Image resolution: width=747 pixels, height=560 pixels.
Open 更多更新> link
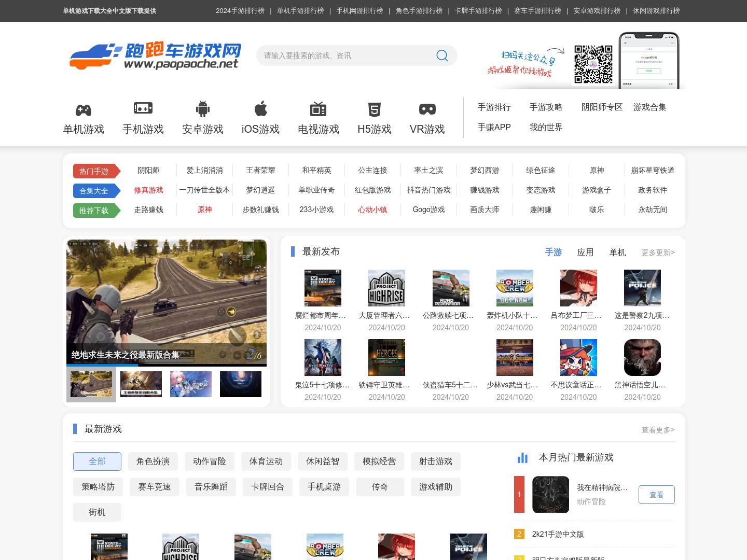click(658, 253)
